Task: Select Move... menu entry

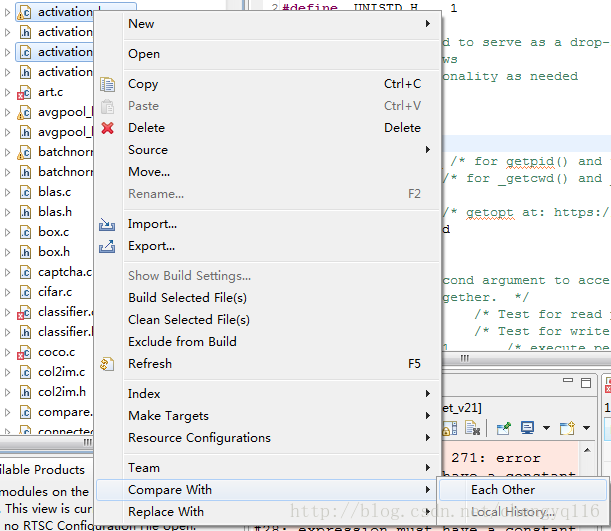Action: point(269,172)
